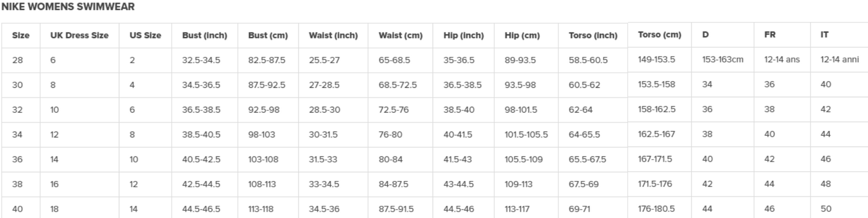Select the Size column header

(21, 35)
